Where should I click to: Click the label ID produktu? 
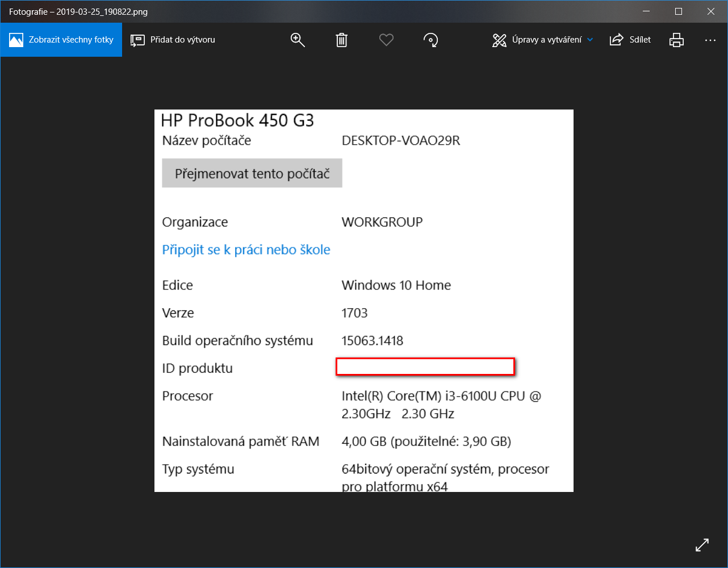(x=198, y=368)
